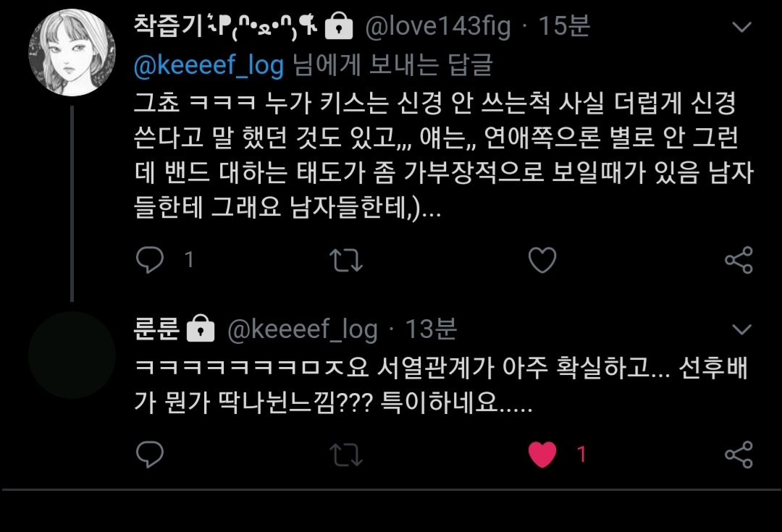Open the 착즙기 display name profile

click(225, 26)
